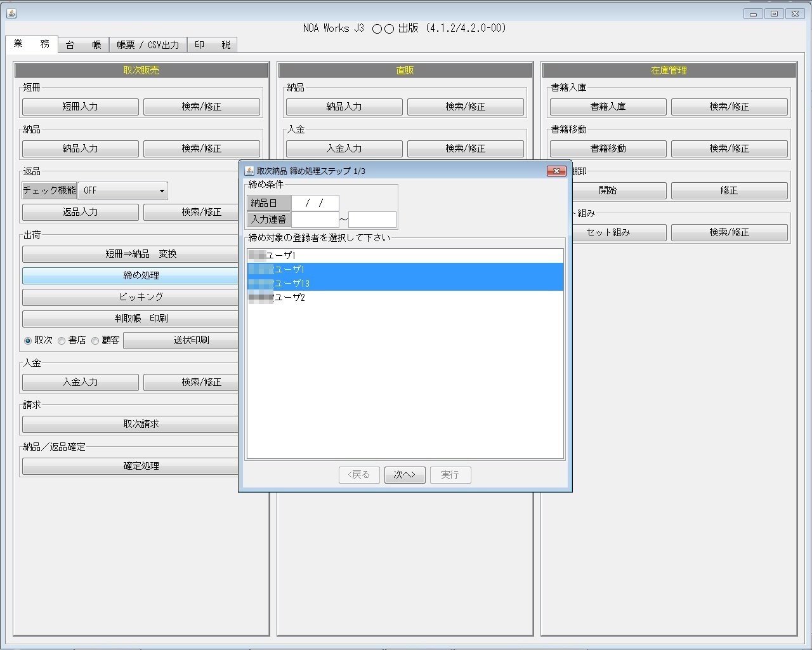Click the 次へ> button in the dialog
Image resolution: width=812 pixels, height=650 pixels.
405,475
